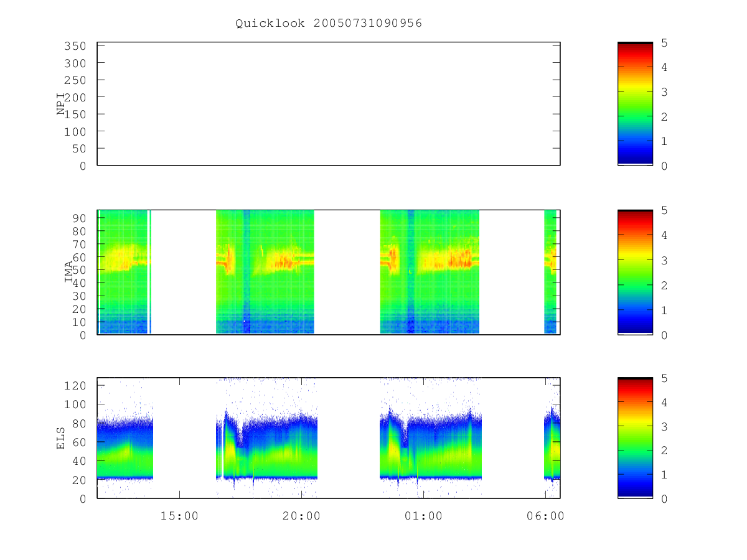747x560 pixels.
Task: Click the 250 tick label on NPI axis
Action: (x=76, y=80)
